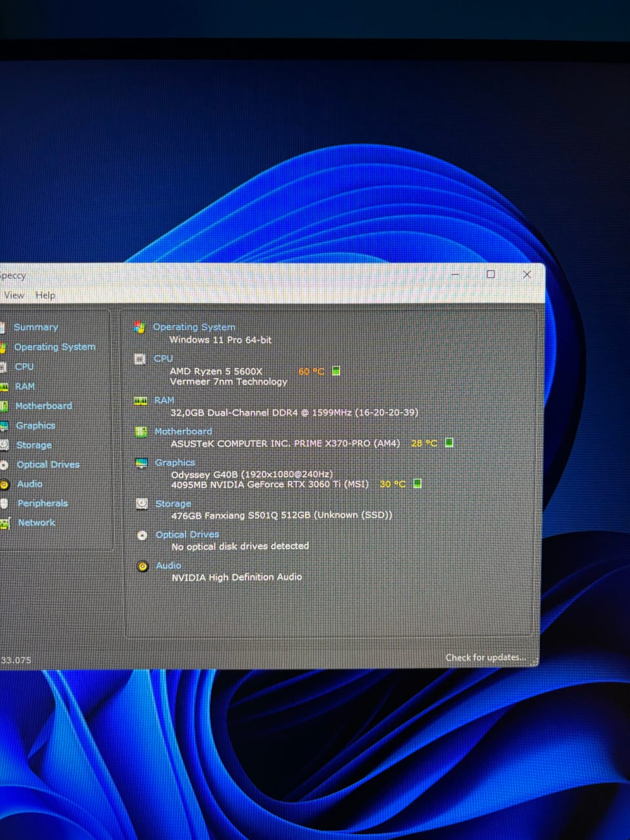630x840 pixels.
Task: Select Summary in the sidebar
Action: (36, 327)
